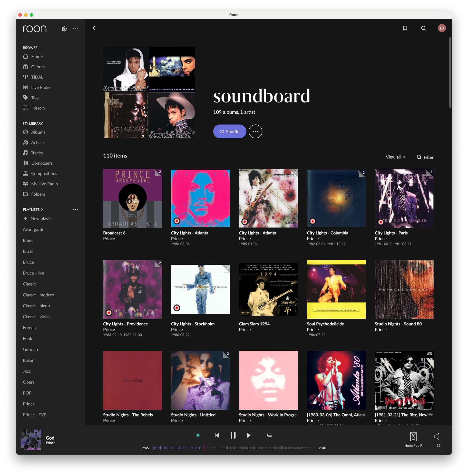
Task: Open profile avatar O
Action: pyautogui.click(x=441, y=28)
